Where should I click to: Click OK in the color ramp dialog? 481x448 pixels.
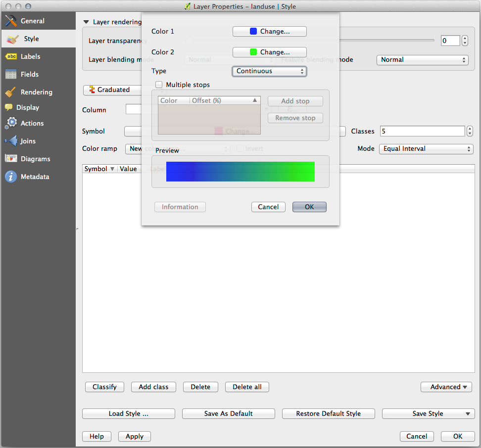point(309,207)
